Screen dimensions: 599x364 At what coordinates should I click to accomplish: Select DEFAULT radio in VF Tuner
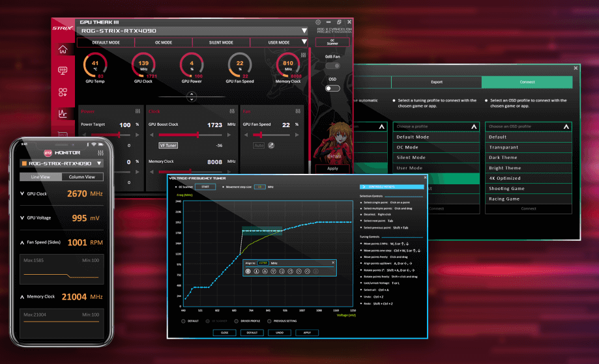pyautogui.click(x=183, y=321)
